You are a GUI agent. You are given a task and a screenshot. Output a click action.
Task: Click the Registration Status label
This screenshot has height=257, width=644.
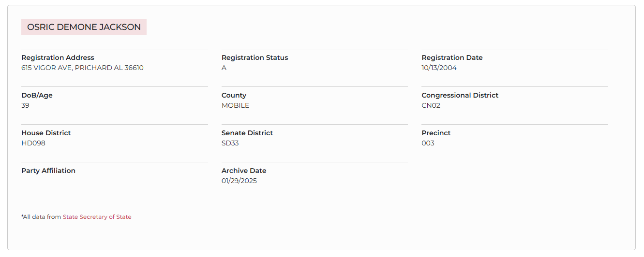[255, 57]
